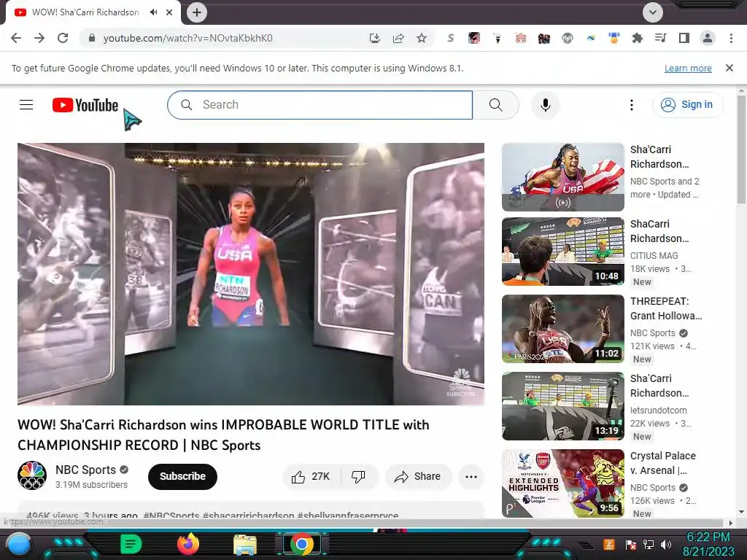The height and width of the screenshot is (560, 747).
Task: Open YouTube settings three-dot menu
Action: [632, 105]
